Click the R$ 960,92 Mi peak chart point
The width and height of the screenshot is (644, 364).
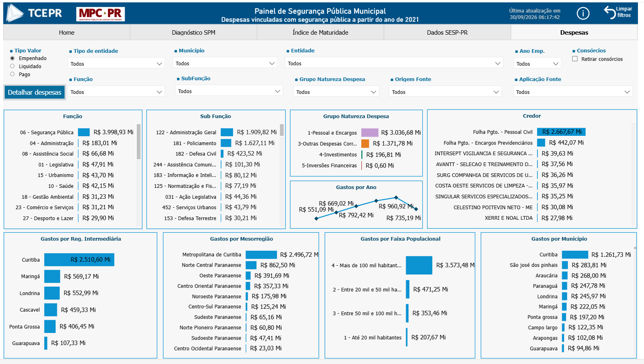396,198
